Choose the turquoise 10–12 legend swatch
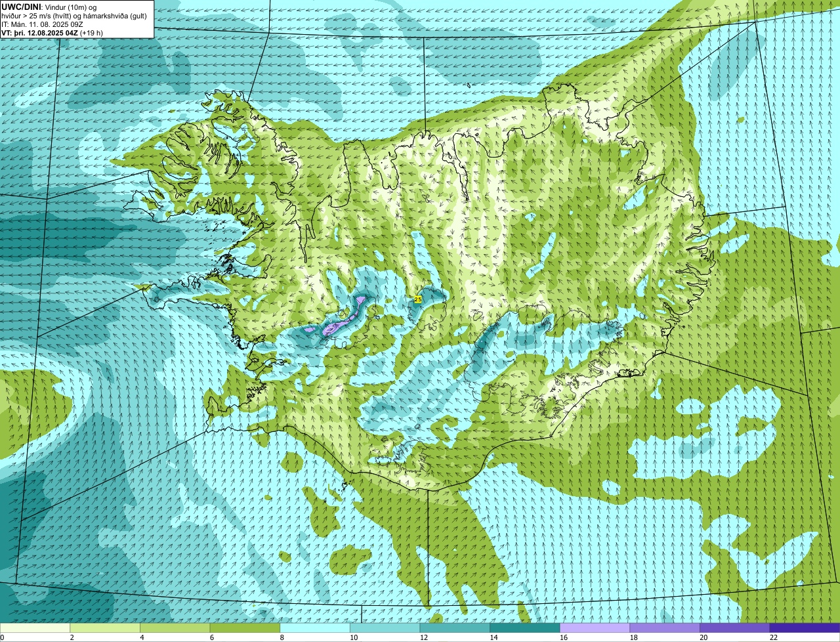The image size is (840, 642). pyautogui.click(x=385, y=628)
